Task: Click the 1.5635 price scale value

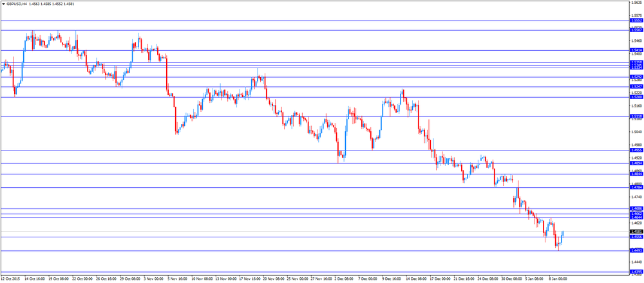Action: pyautogui.click(x=637, y=2)
